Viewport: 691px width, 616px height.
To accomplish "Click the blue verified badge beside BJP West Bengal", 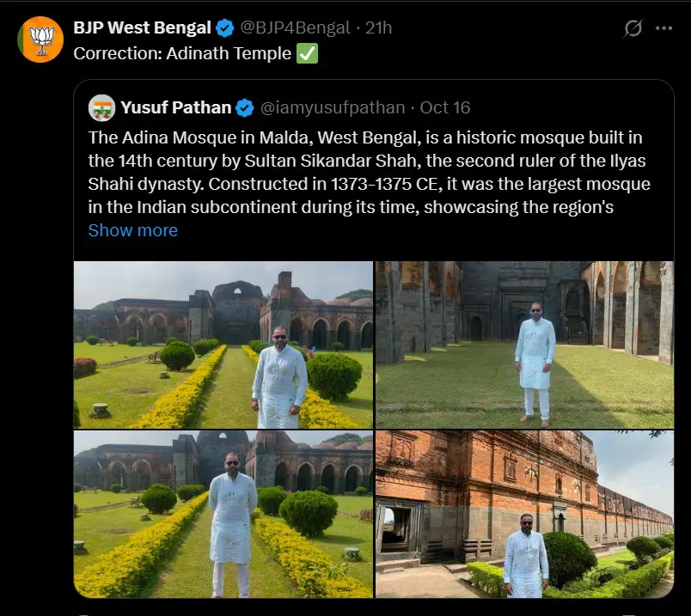I will coord(225,28).
